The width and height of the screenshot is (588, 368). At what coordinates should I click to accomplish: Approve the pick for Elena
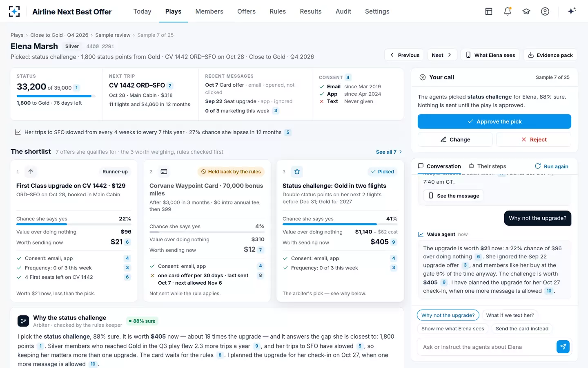pyautogui.click(x=494, y=121)
